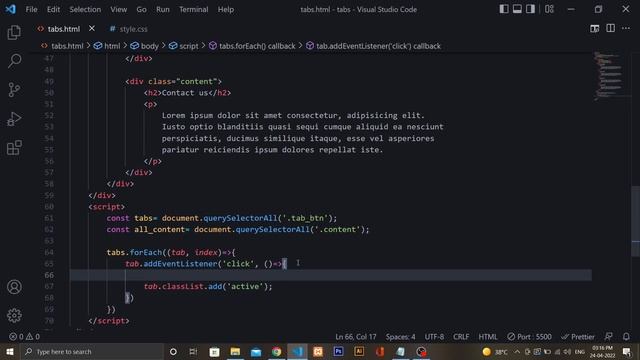Open tabs.html breadcrumb file picker
640x360 pixels.
point(62,46)
